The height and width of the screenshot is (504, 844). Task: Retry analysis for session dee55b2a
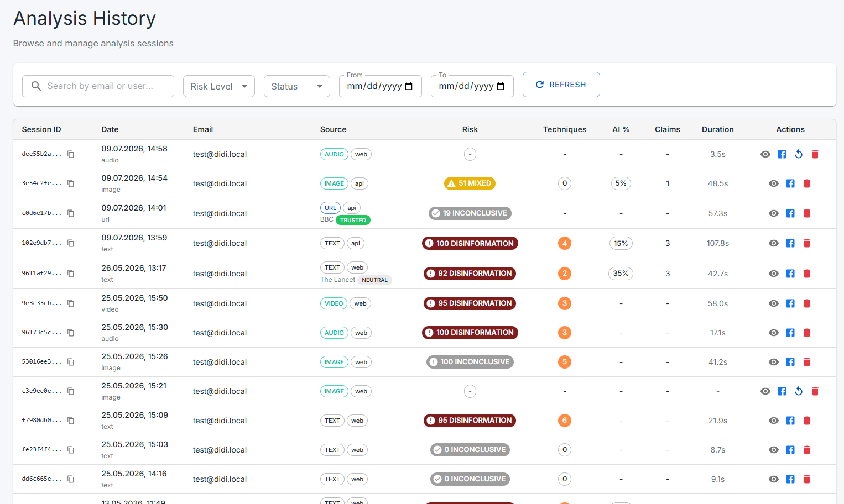point(799,154)
